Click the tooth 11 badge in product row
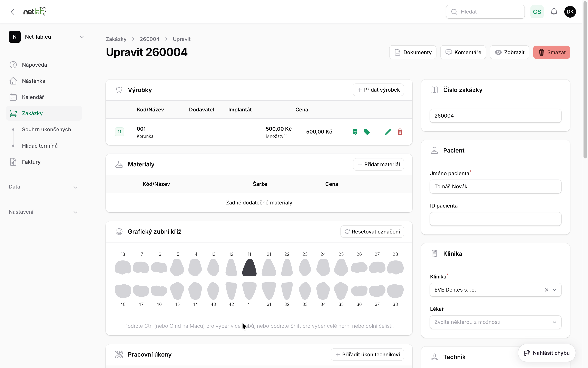The image size is (588, 368). click(x=119, y=132)
